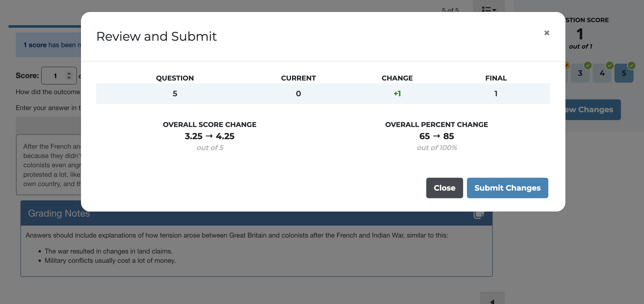Close the Review and Submit dialog
Image resolution: width=644 pixels, height=304 pixels.
444,188
